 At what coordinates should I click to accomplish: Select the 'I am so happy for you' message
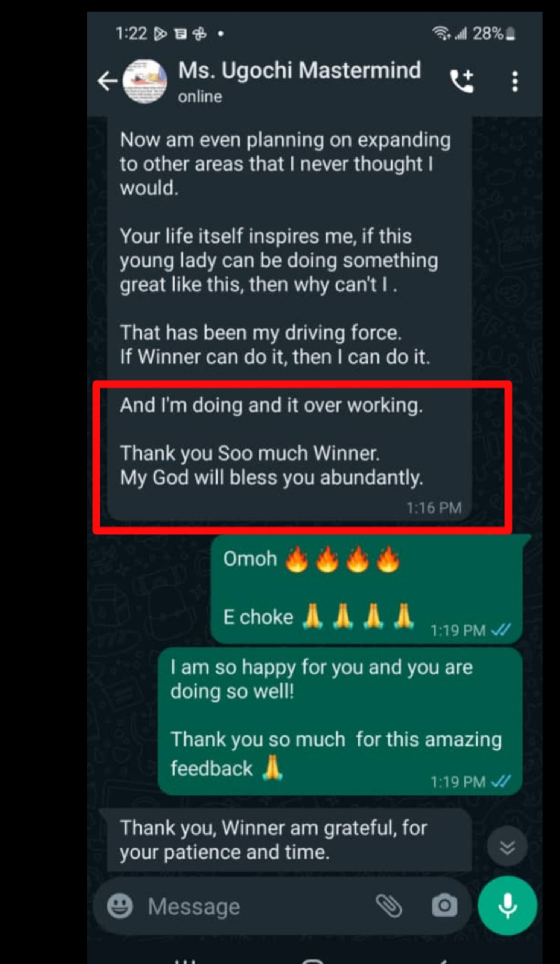point(340,721)
